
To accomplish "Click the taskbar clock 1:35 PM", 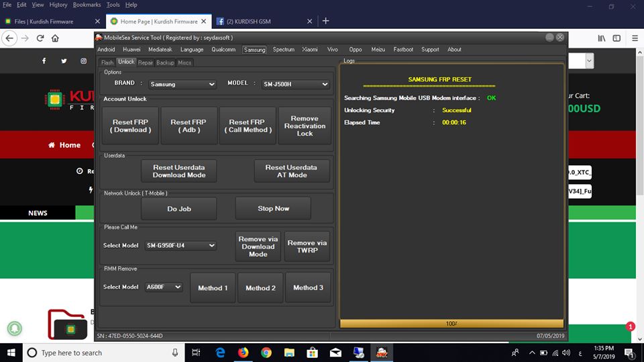I will click(604, 353).
